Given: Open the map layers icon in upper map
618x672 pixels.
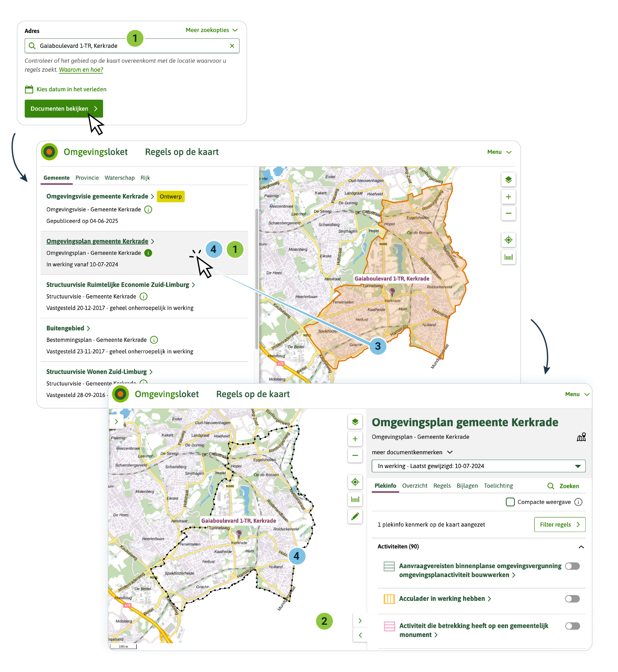Looking at the screenshot, I should pyautogui.click(x=508, y=180).
